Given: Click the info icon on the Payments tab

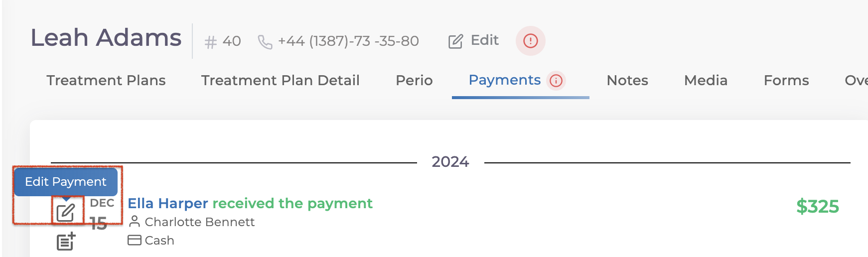Looking at the screenshot, I should click(556, 81).
